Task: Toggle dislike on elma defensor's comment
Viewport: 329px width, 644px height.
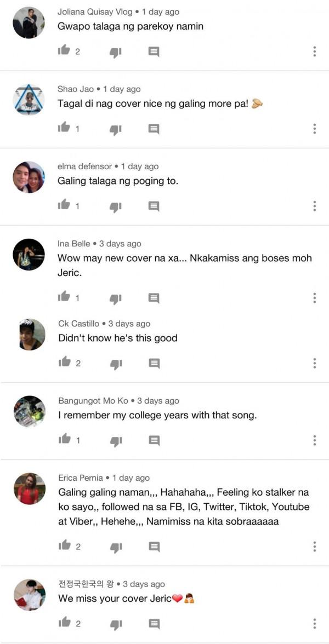Action: (x=115, y=206)
